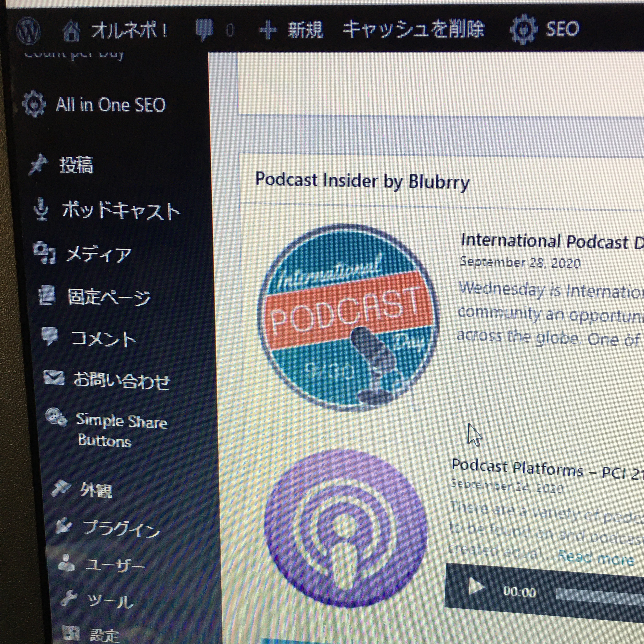Click the home icon beside オルネポ!
Image resolution: width=644 pixels, height=644 pixels.
tap(71, 31)
